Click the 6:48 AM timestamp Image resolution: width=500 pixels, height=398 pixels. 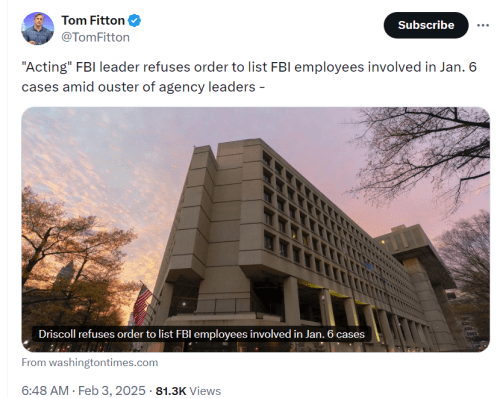point(45,391)
